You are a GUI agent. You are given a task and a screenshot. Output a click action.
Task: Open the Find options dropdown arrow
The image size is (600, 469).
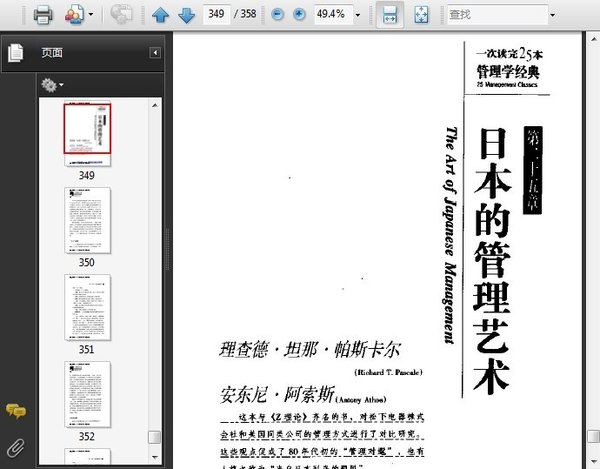click(553, 15)
